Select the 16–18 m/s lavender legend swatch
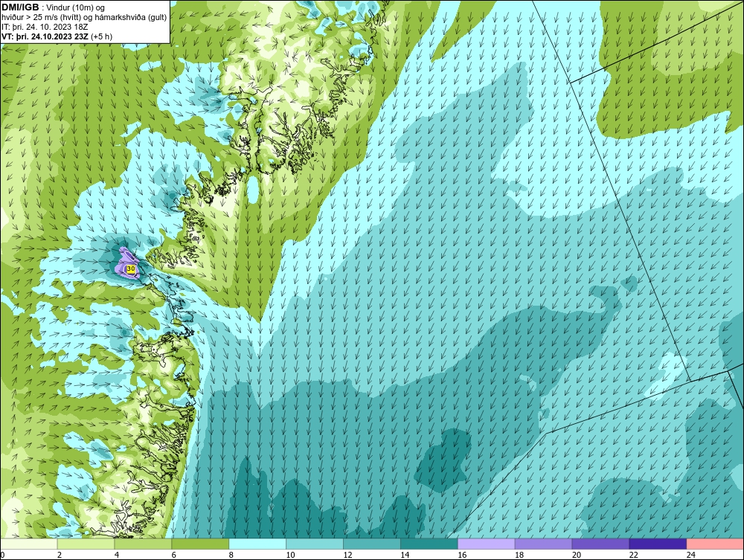This screenshot has width=744, height=560. (487, 544)
